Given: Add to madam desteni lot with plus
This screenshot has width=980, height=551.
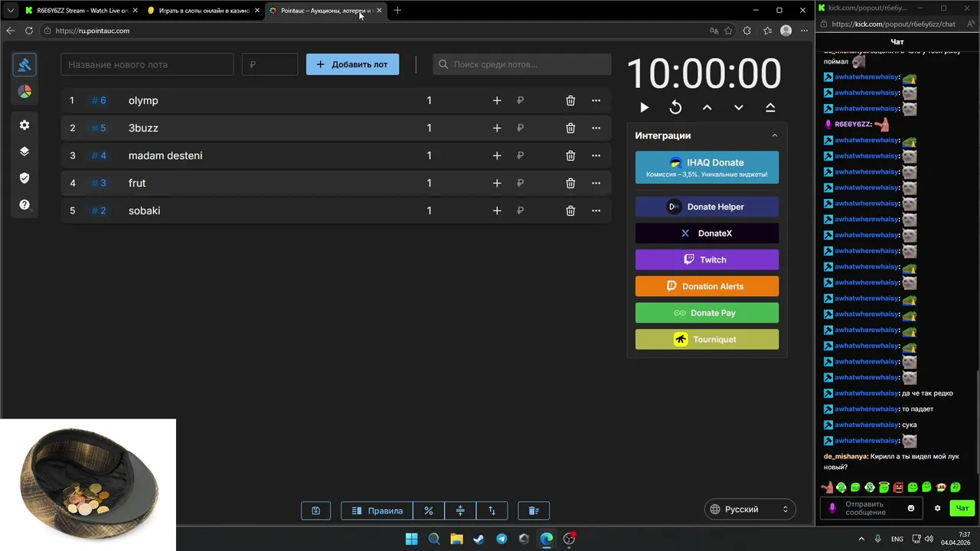Looking at the screenshot, I should (497, 155).
